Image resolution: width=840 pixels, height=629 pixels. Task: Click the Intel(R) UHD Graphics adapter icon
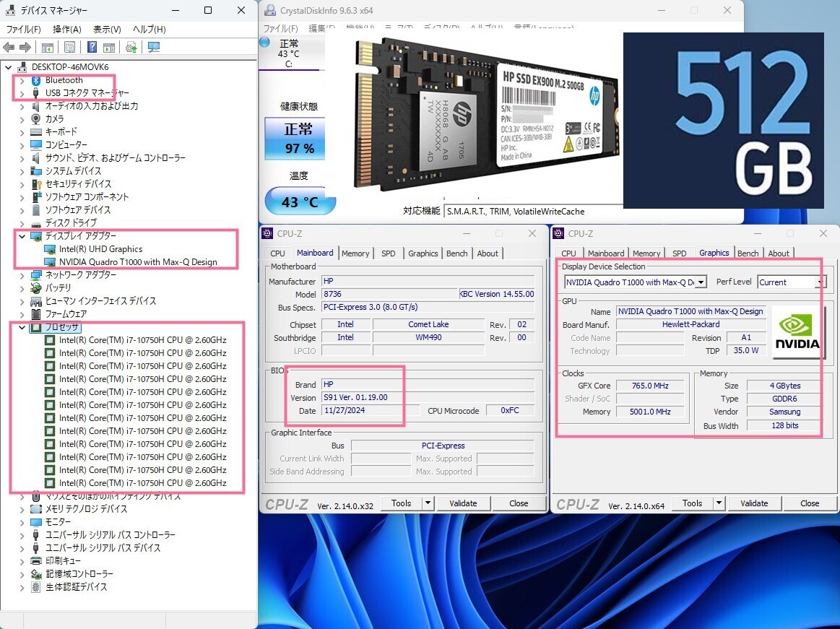50,250
